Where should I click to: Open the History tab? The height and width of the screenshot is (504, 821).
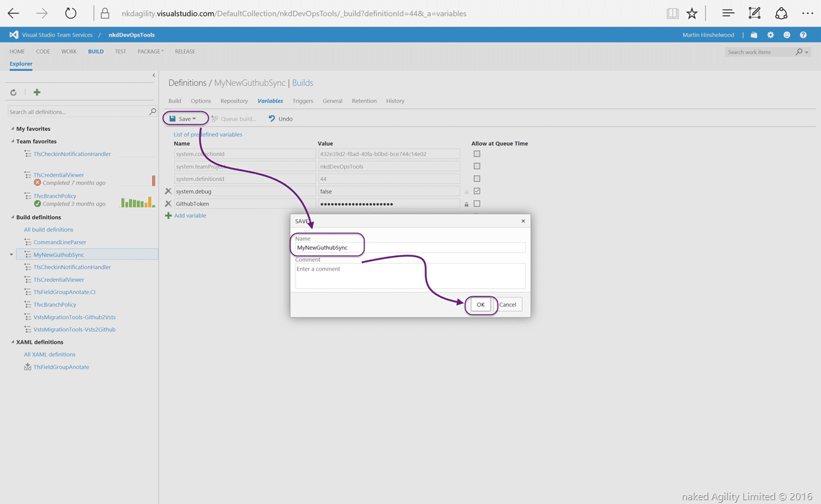(395, 101)
